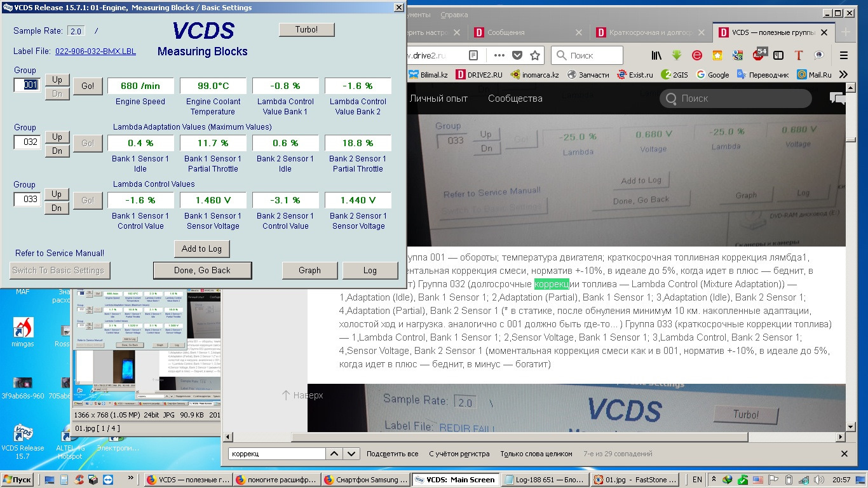The height and width of the screenshot is (488, 868).
Task: Open 'Справка' menu in Firefox
Action: click(454, 15)
